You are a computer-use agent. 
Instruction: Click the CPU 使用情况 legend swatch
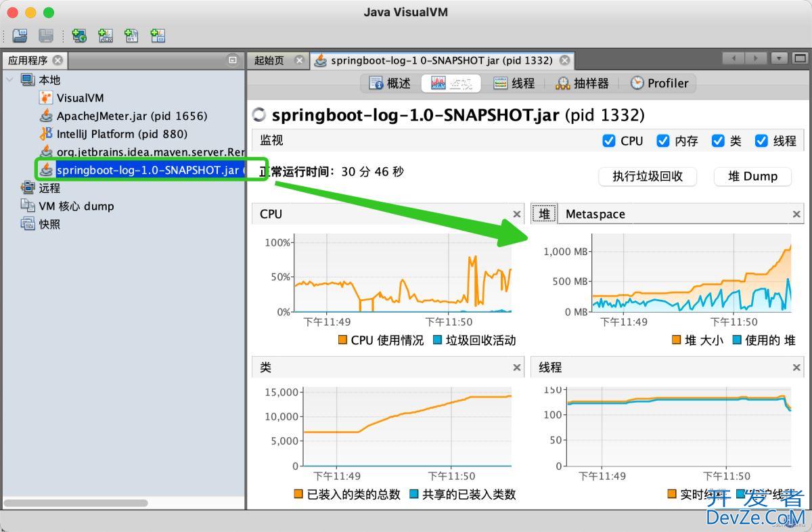pos(342,340)
